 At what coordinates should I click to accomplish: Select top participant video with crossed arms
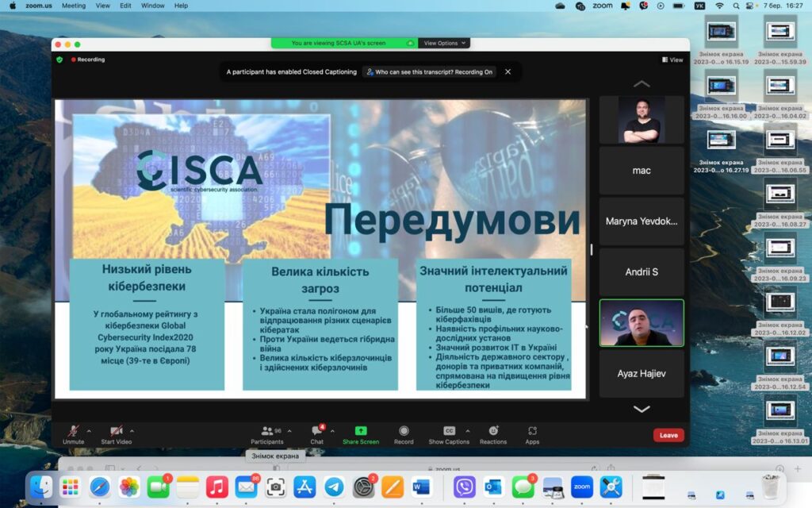pos(642,120)
